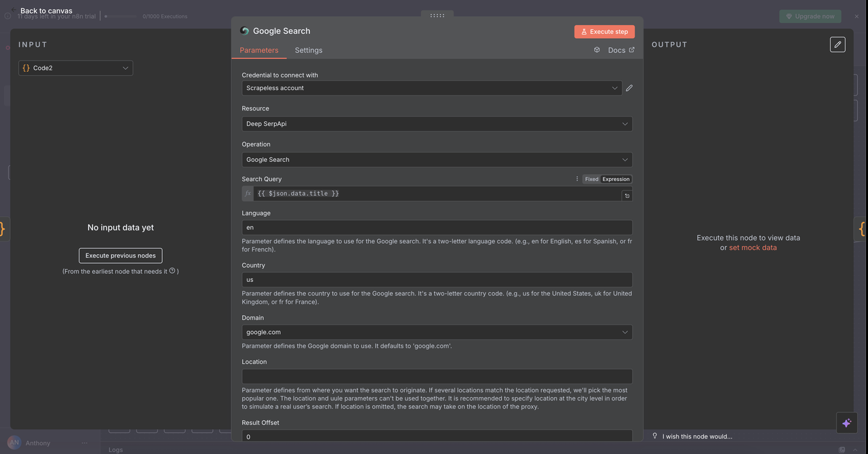868x454 pixels.
Task: Switch Search Query to Fixed mode
Action: (x=591, y=180)
